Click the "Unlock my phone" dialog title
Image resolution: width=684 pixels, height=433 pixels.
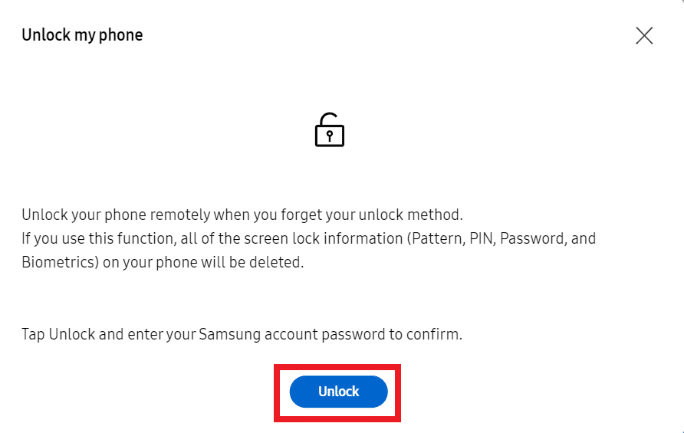[82, 35]
